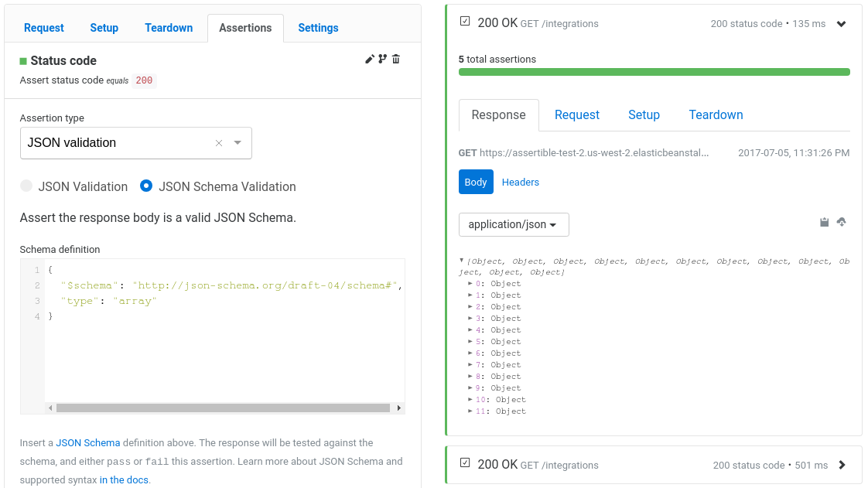Click the in the docs link
The image size is (868, 488).
tap(124, 479)
